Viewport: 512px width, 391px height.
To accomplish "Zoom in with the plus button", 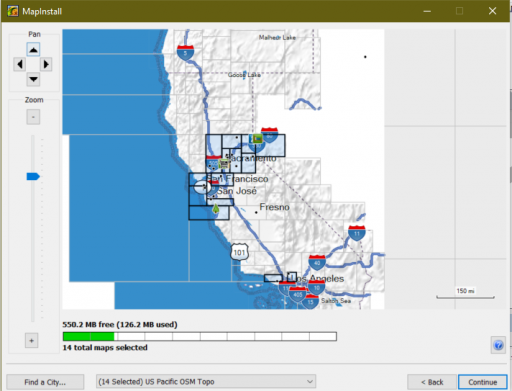I will click(31, 341).
